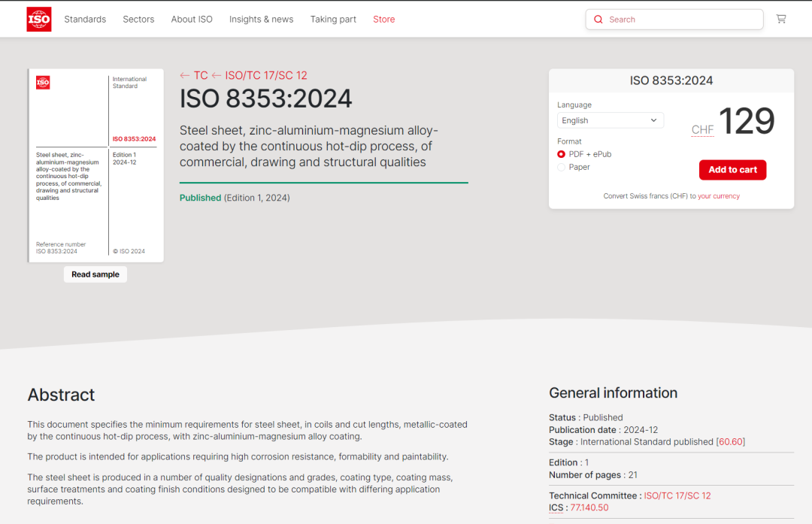Viewport: 812px width, 524px height.
Task: Open the stage code 60.60 link
Action: click(x=730, y=442)
